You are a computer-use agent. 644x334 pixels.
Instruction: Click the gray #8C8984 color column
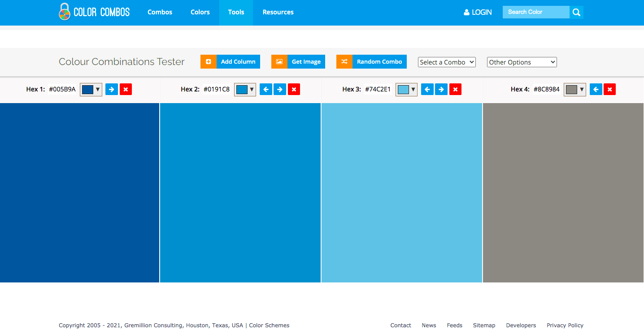(x=563, y=193)
